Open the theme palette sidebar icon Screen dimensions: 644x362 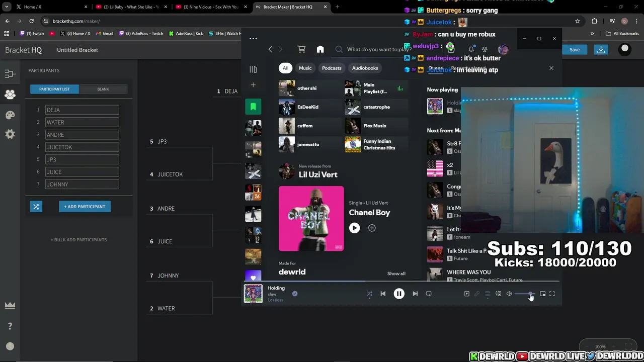point(10,115)
